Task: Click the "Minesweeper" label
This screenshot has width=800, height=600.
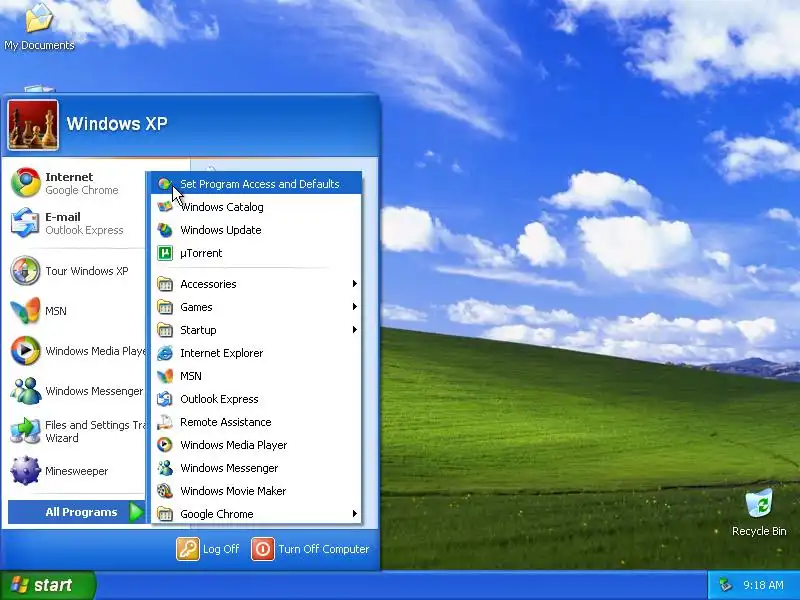Action: tap(77, 471)
